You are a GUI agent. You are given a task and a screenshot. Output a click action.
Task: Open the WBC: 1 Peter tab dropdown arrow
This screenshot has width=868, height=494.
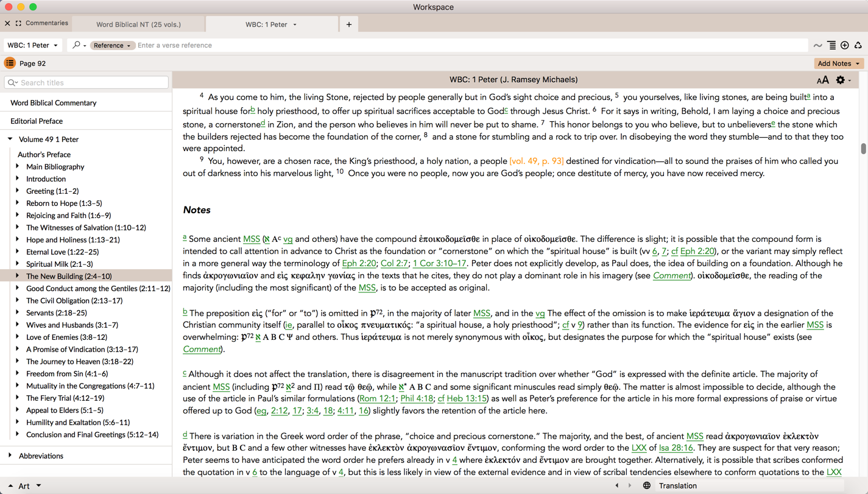[295, 25]
